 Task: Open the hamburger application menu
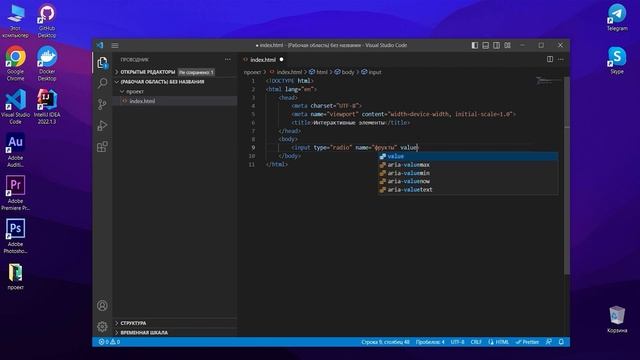pyautogui.click(x=115, y=45)
